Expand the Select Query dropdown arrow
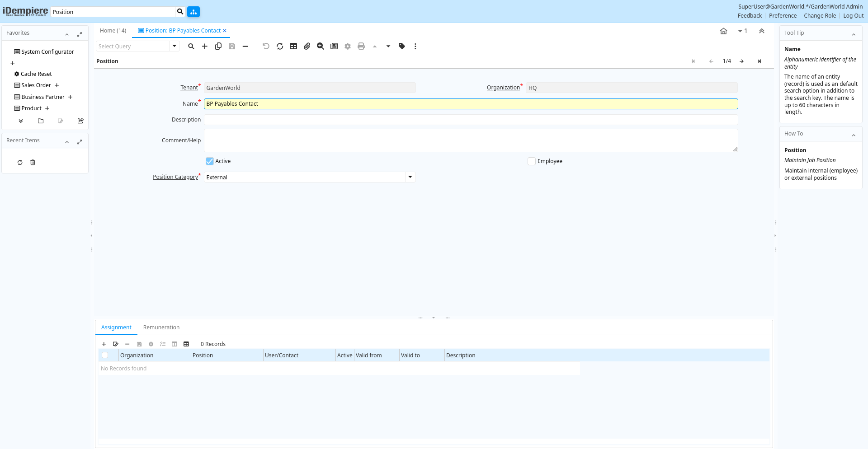Image resolution: width=868 pixels, height=449 pixels. (175, 46)
